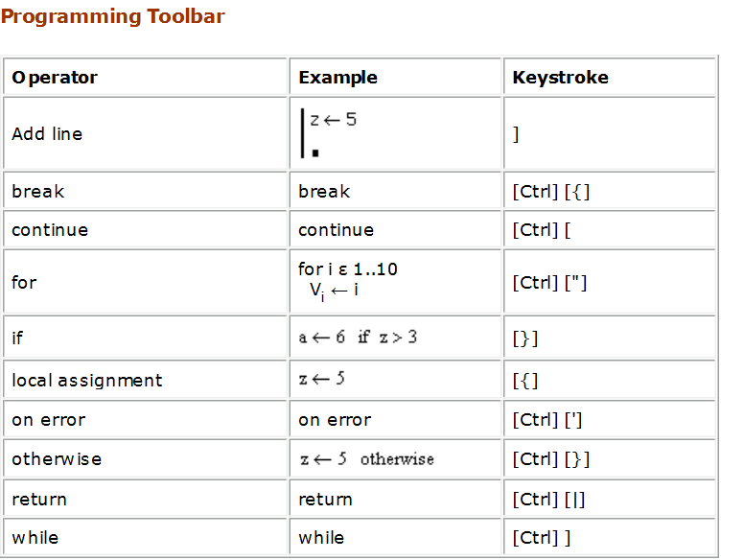
Task: Click the z←5 local assignment example
Action: [322, 379]
